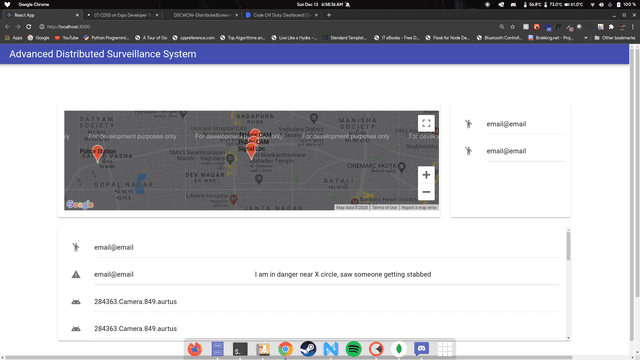Expand the bookmarks overflow chevron
The width and height of the screenshot is (640, 360).
[586, 38]
